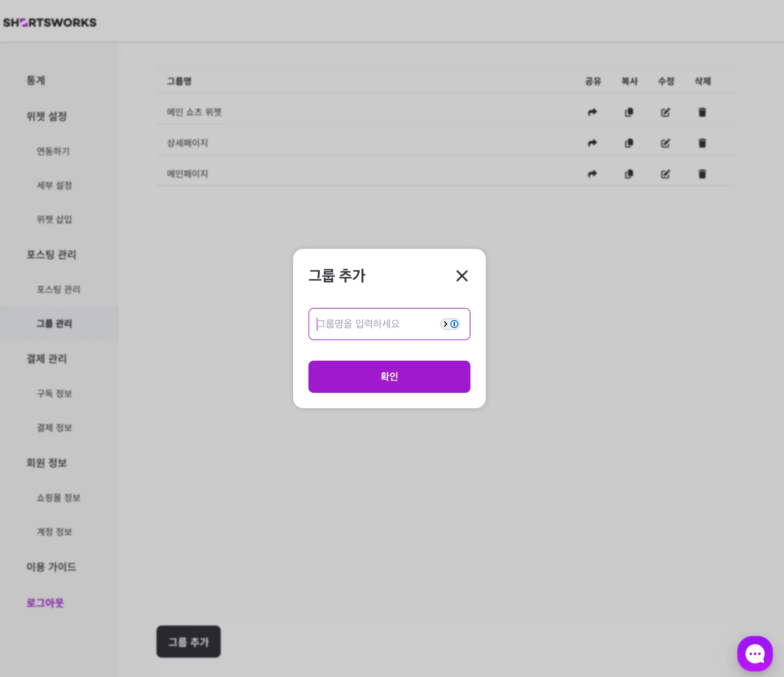Screen dimensions: 784x677
Task: Open the purple chat support bubble
Action: 755,654
